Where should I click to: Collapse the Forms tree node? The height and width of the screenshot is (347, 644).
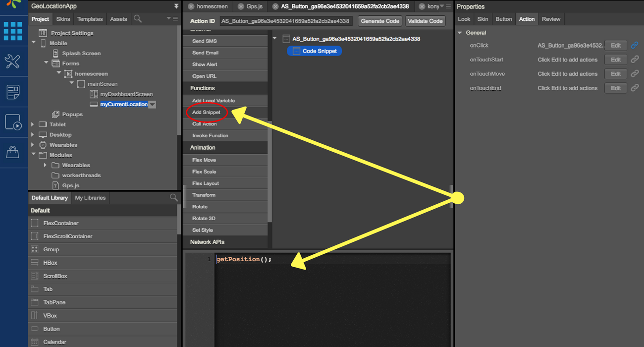pos(46,63)
